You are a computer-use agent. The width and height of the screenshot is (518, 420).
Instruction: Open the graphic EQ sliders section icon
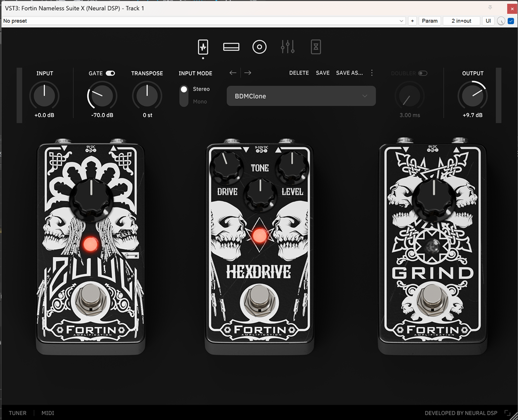click(x=288, y=47)
